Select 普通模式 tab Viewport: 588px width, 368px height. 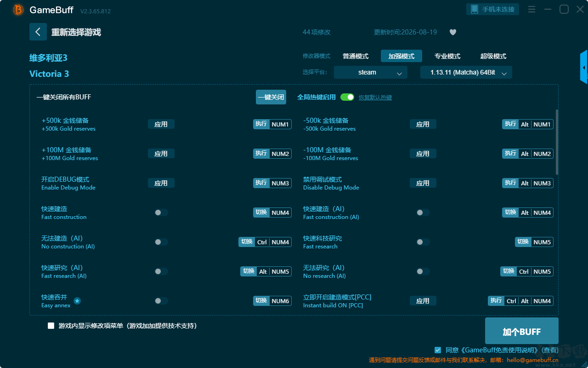click(x=356, y=56)
